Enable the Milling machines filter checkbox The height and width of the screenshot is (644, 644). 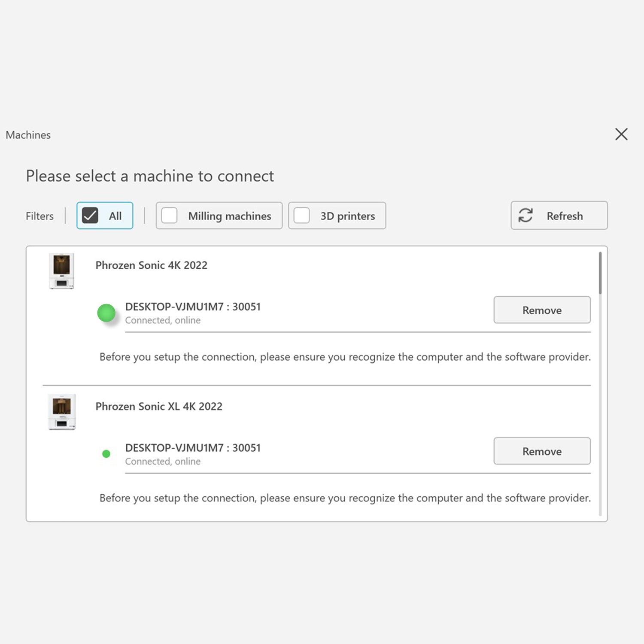coord(170,216)
